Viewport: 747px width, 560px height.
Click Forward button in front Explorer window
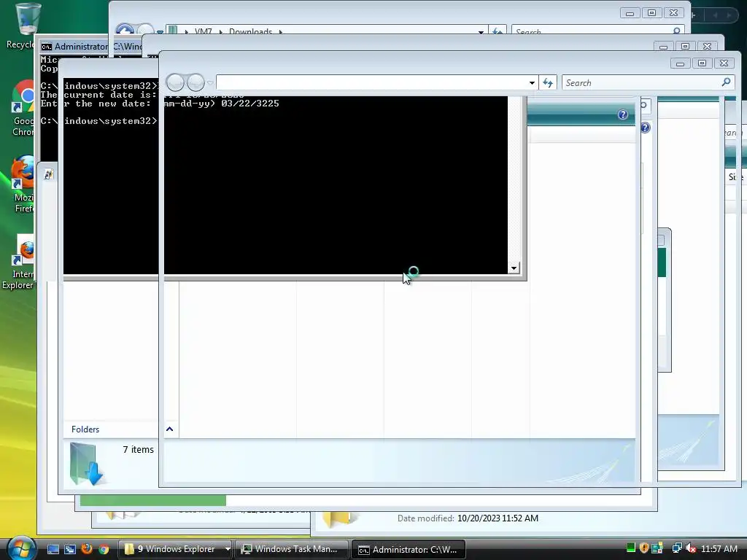coord(196,83)
